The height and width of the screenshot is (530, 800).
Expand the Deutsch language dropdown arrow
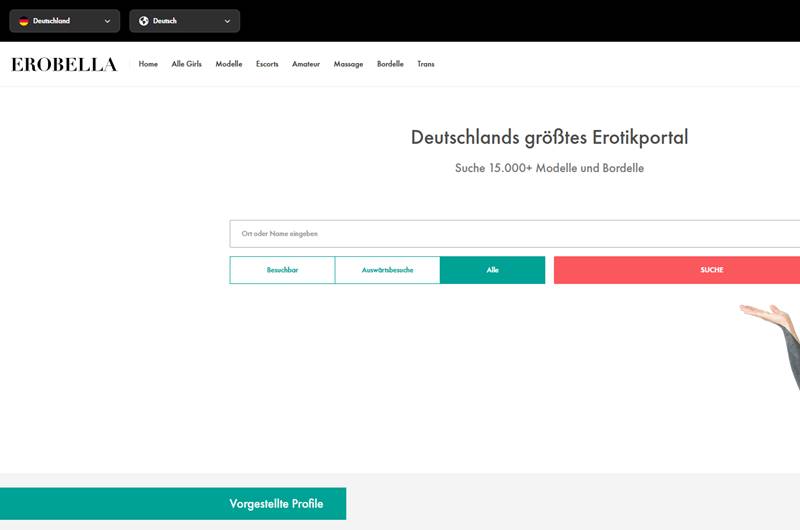point(227,21)
